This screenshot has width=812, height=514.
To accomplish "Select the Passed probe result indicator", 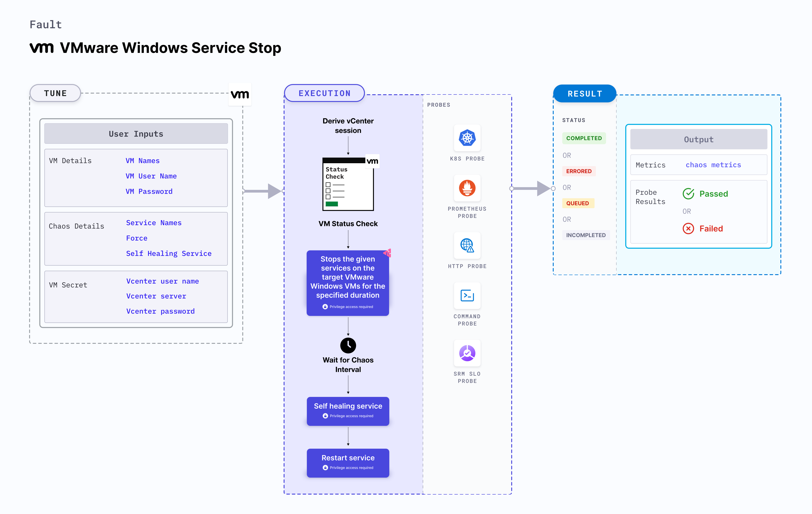I will [705, 194].
